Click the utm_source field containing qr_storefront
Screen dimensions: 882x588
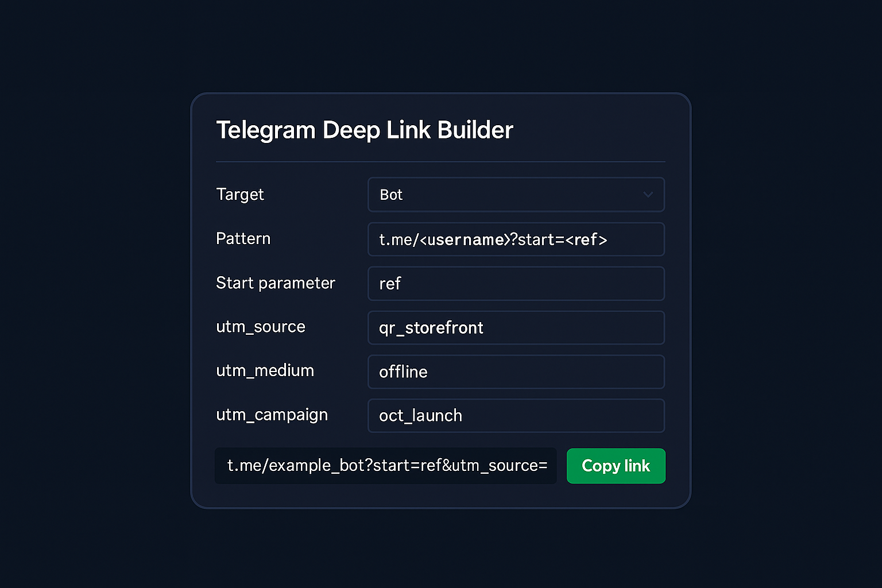click(515, 328)
